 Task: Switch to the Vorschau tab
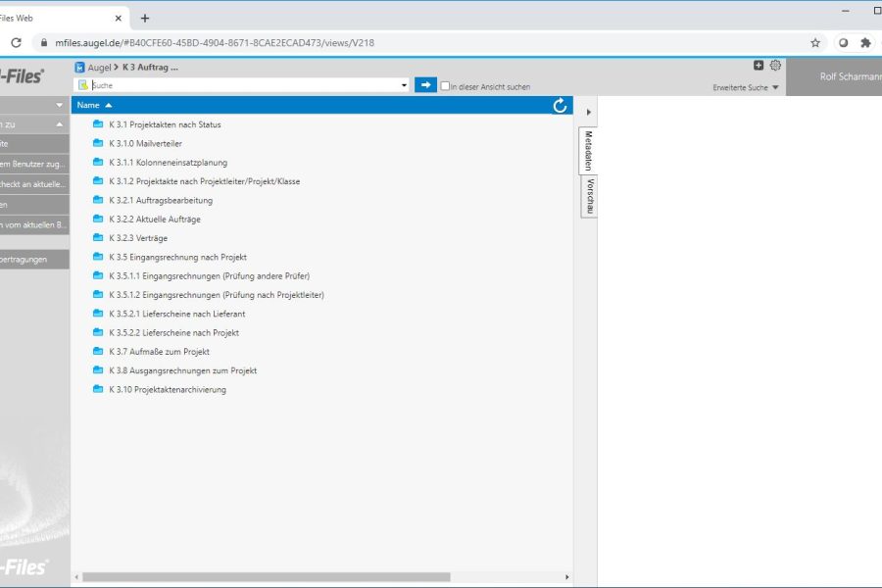click(588, 196)
